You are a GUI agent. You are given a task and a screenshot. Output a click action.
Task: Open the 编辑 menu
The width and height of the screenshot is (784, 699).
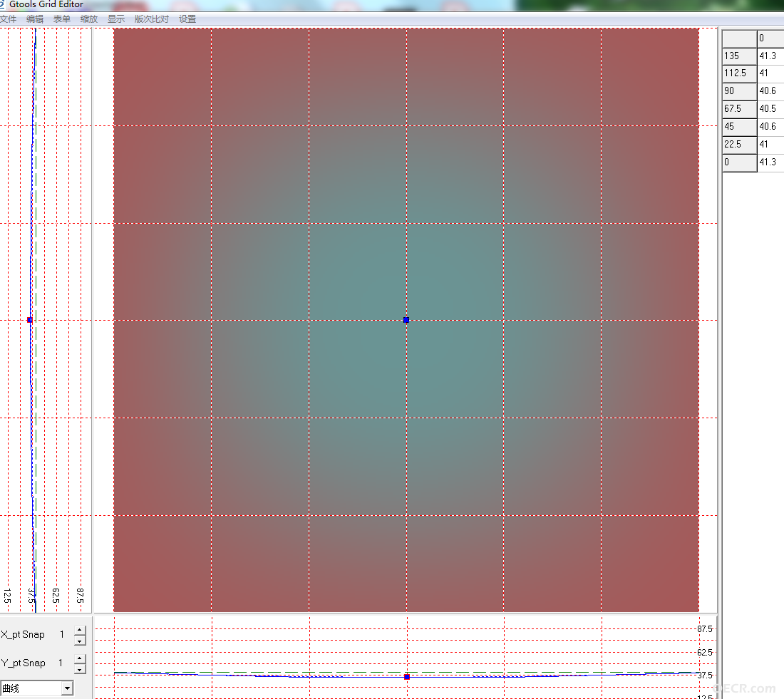(x=35, y=19)
